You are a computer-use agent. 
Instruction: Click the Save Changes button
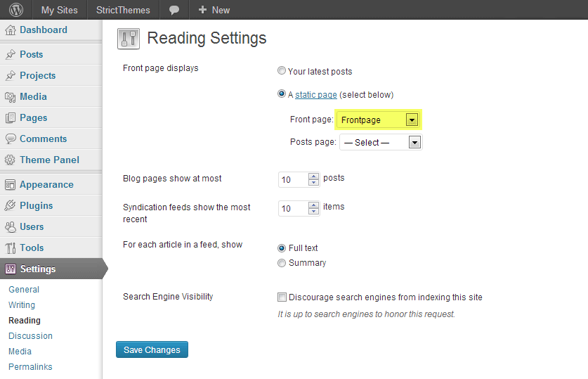(152, 349)
